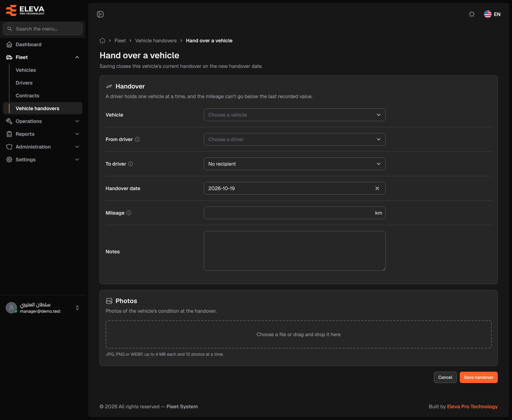The height and width of the screenshot is (420, 512).
Task: Click the Operations wrench icon
Action: (x=9, y=121)
